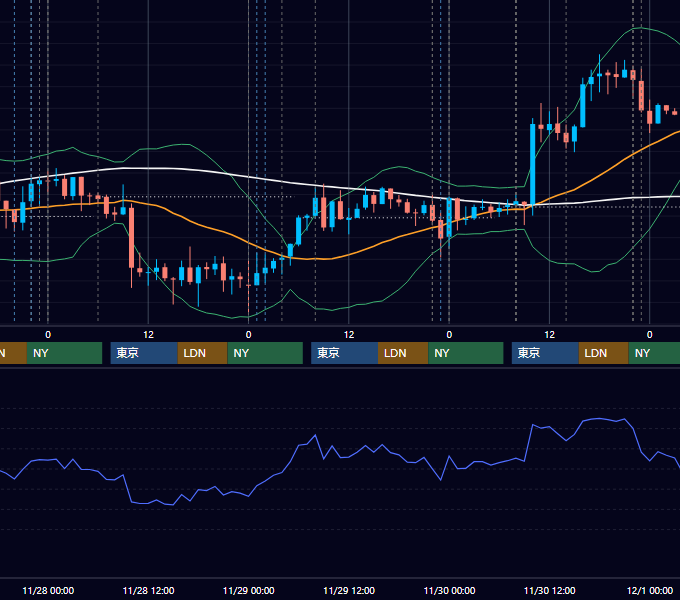Select the LDN block after the middle 東京
The height and width of the screenshot is (600, 680).
[x=403, y=353]
